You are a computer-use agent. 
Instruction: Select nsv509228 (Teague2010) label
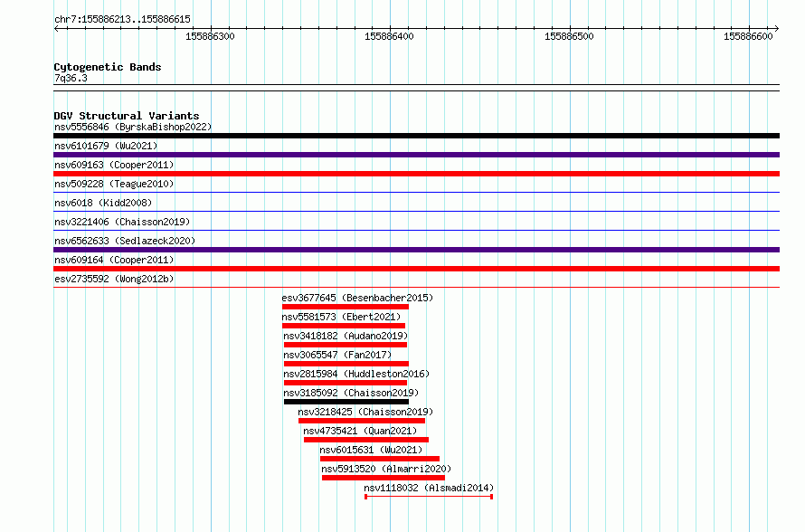click(114, 184)
